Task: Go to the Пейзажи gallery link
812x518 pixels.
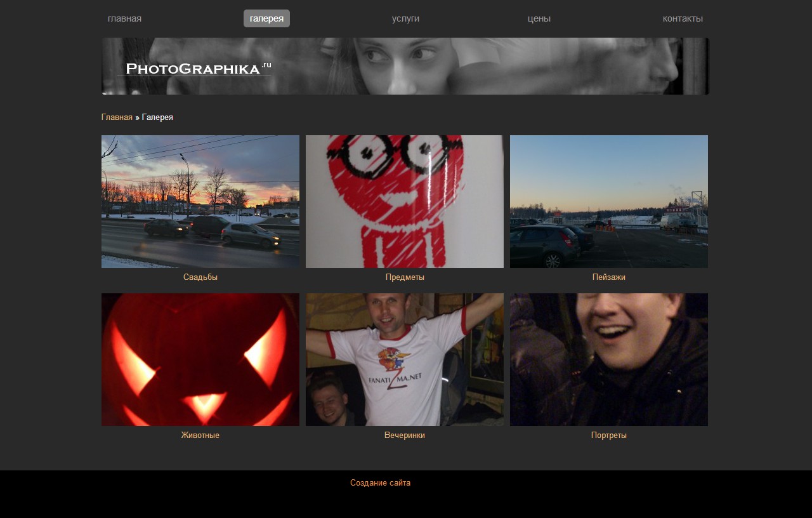Action: point(609,277)
